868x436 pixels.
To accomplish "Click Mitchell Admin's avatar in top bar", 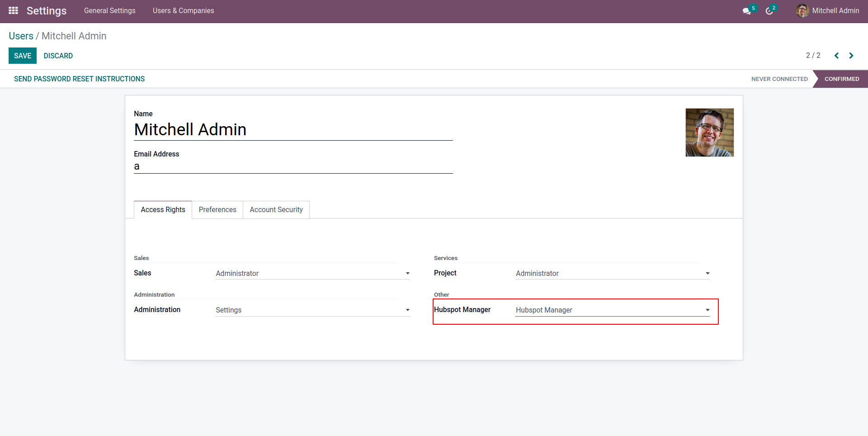I will (802, 11).
